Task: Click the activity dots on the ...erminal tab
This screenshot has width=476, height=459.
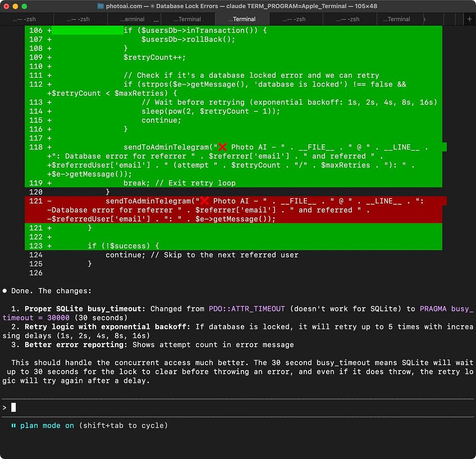Action: tap(156, 21)
